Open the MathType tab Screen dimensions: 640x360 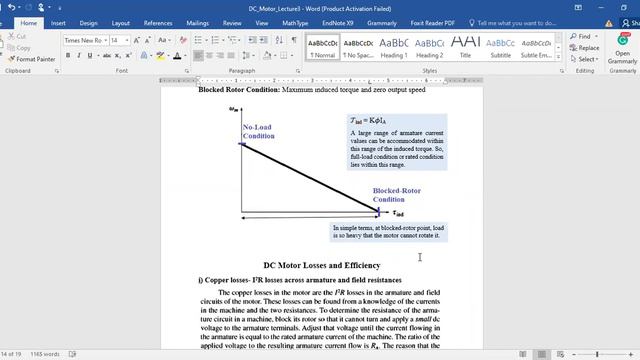(x=295, y=23)
